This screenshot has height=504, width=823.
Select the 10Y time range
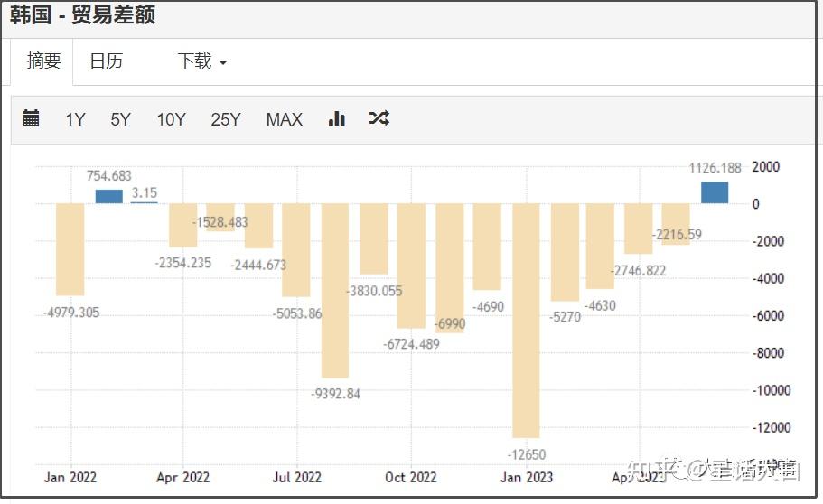[171, 120]
